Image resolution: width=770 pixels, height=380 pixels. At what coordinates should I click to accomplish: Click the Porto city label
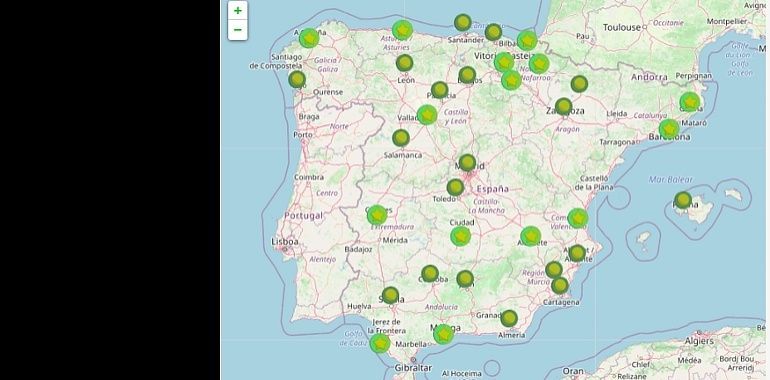pyautogui.click(x=302, y=135)
